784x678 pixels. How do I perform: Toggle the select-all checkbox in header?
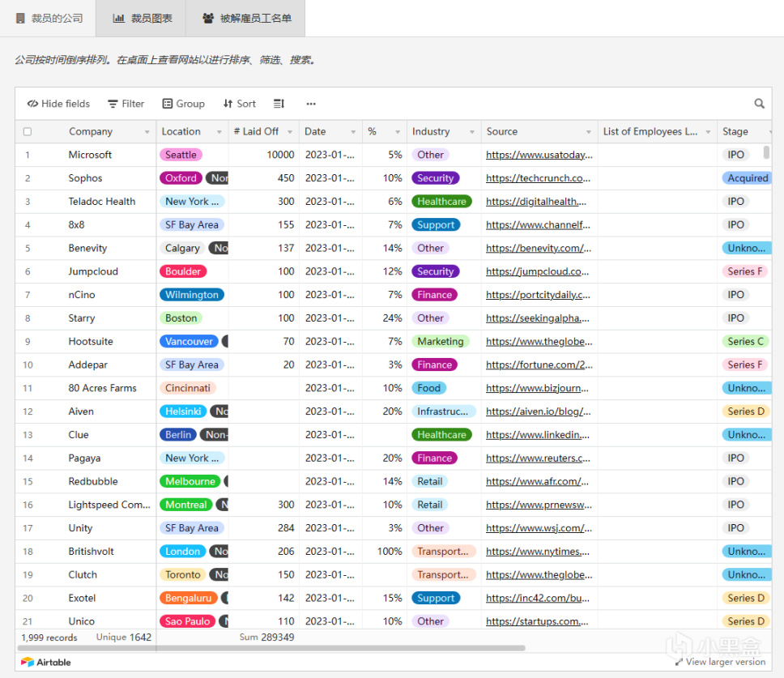tap(28, 131)
